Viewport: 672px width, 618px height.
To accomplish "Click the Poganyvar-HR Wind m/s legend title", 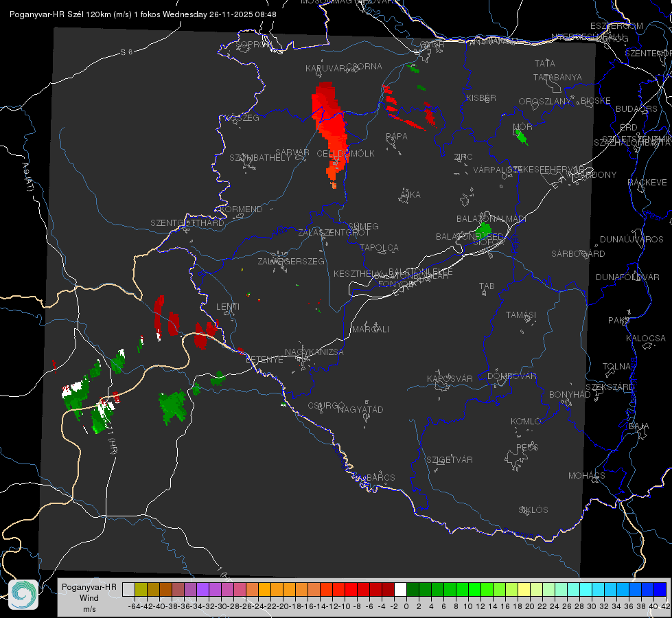I will point(89,598).
